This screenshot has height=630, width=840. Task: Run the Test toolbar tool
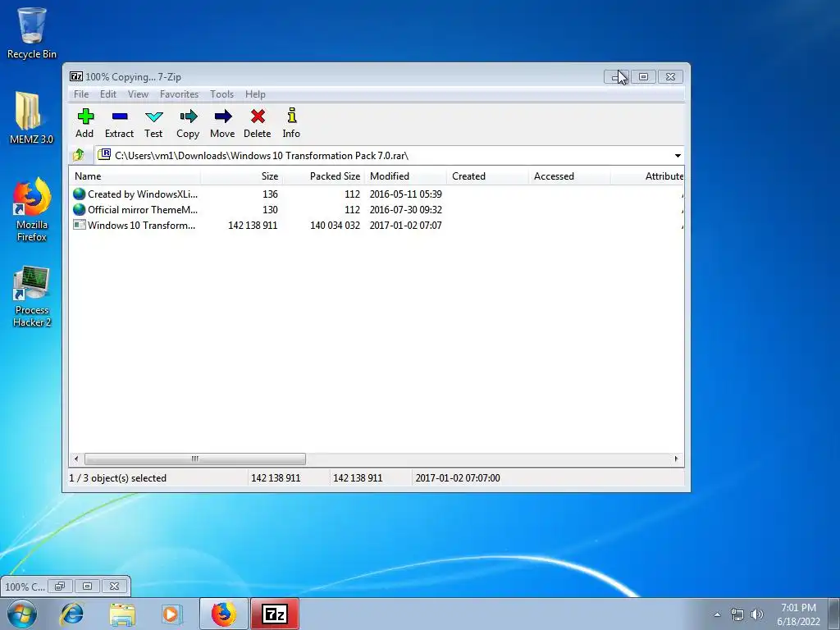coord(153,123)
